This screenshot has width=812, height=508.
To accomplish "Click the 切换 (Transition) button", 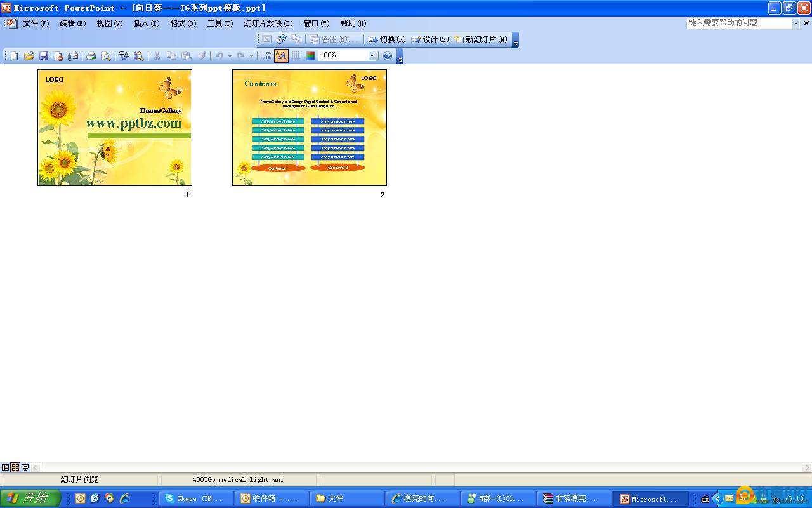I will [x=387, y=39].
